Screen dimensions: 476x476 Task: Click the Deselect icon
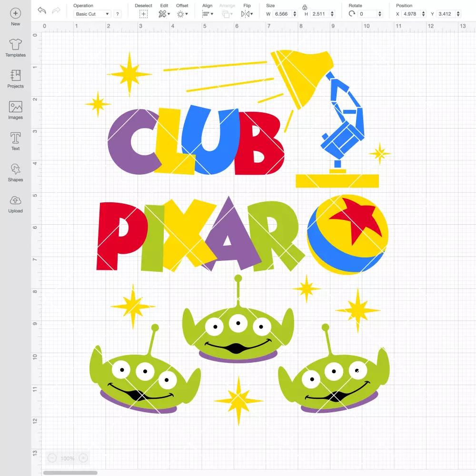144,14
